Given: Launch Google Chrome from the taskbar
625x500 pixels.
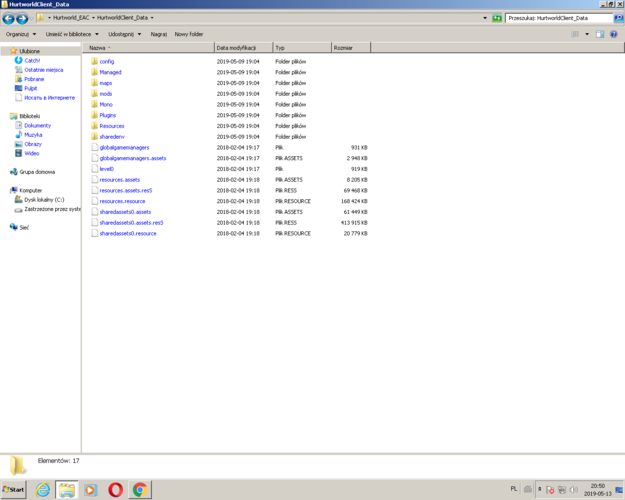Looking at the screenshot, I should [x=140, y=490].
